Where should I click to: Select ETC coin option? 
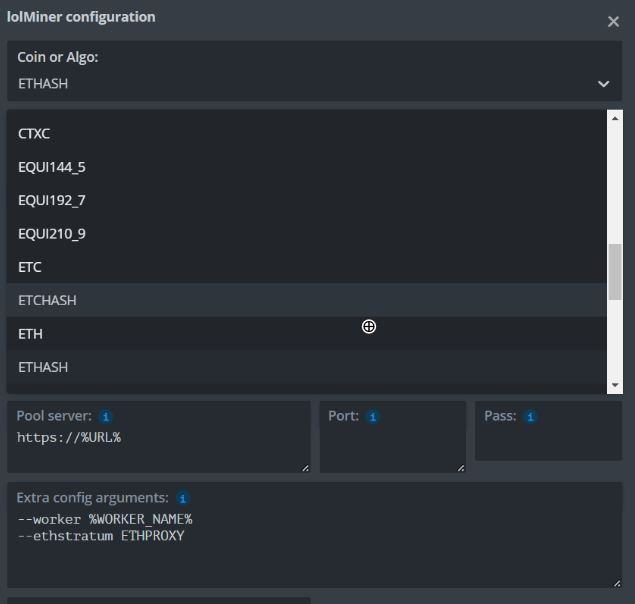[x=306, y=267]
